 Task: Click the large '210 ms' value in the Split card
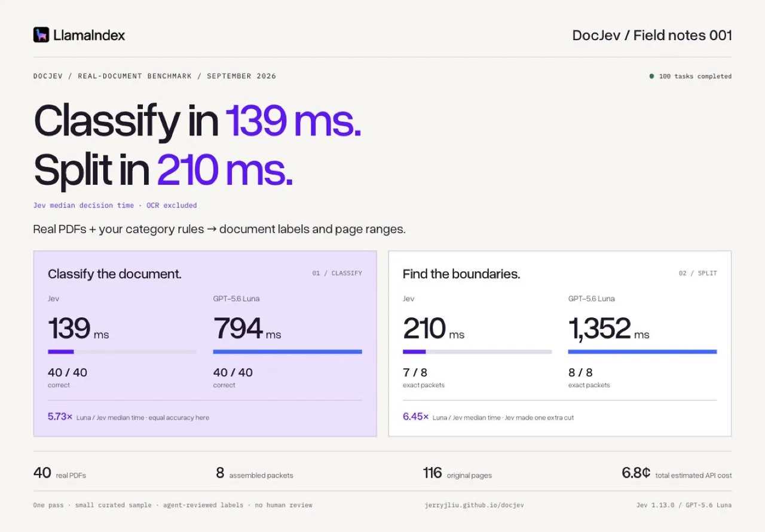pyautogui.click(x=434, y=329)
